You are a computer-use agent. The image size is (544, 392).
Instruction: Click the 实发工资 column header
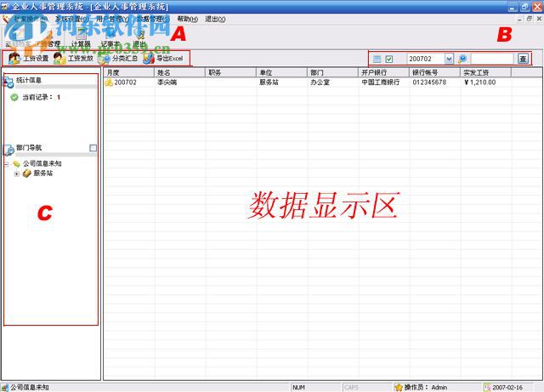pyautogui.click(x=485, y=72)
